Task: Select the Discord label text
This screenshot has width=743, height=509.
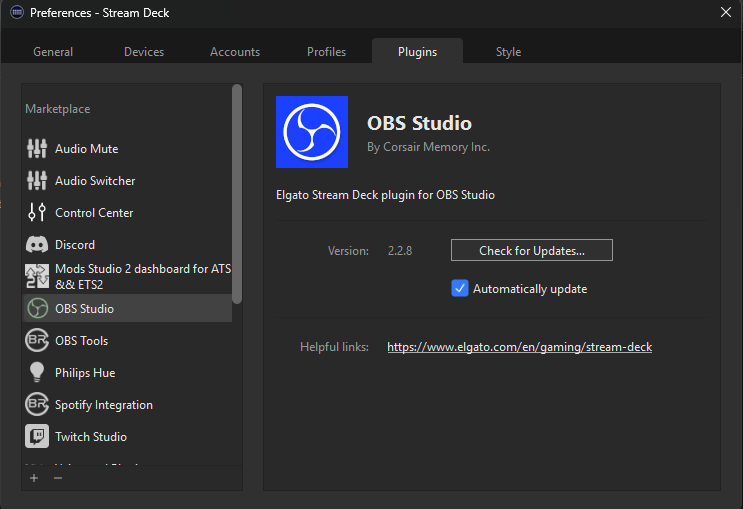Action: 75,245
